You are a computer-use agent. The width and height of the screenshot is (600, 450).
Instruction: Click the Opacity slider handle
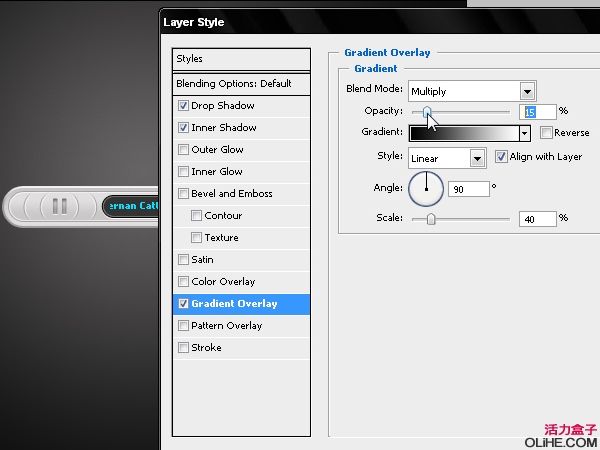427,112
